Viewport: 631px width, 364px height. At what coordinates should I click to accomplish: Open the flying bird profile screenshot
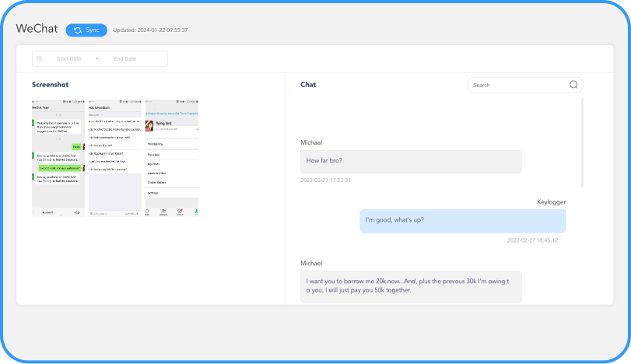coord(172,157)
